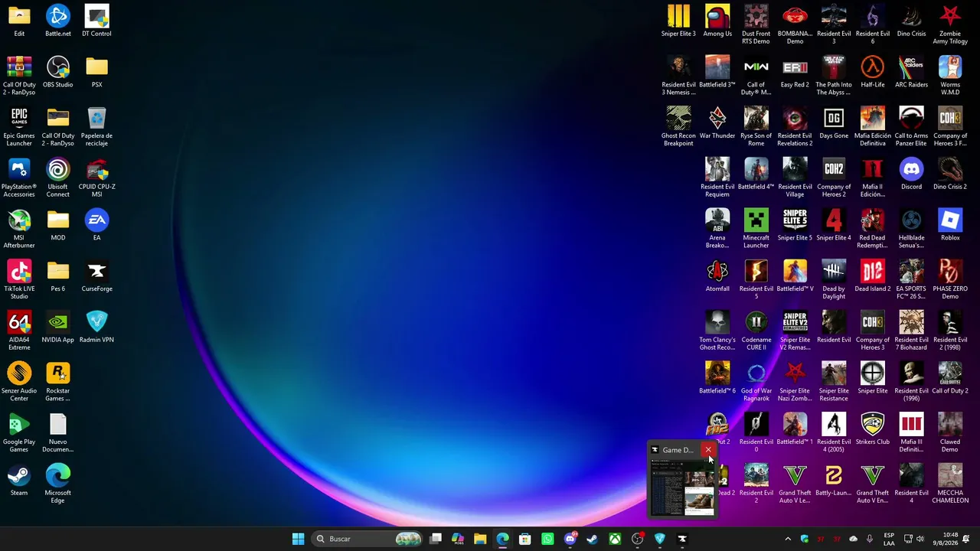Select the EA app desktop icon
Screen dimensions: 980x551
tap(96, 225)
